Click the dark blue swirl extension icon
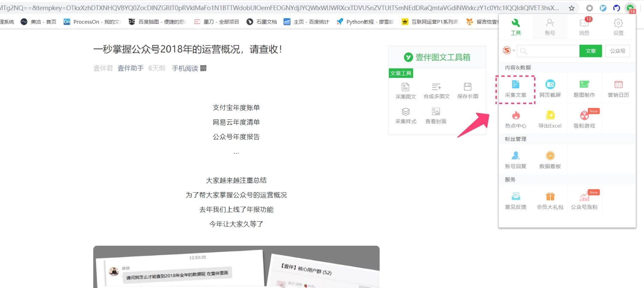This screenshot has height=288, width=644. pos(616,8)
